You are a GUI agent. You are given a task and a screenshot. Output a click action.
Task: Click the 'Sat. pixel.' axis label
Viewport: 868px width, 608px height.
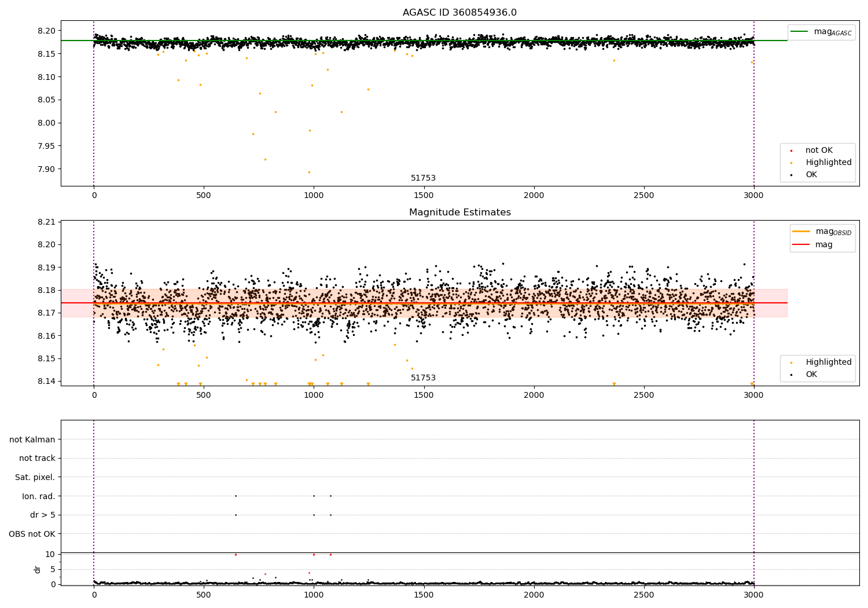click(35, 478)
